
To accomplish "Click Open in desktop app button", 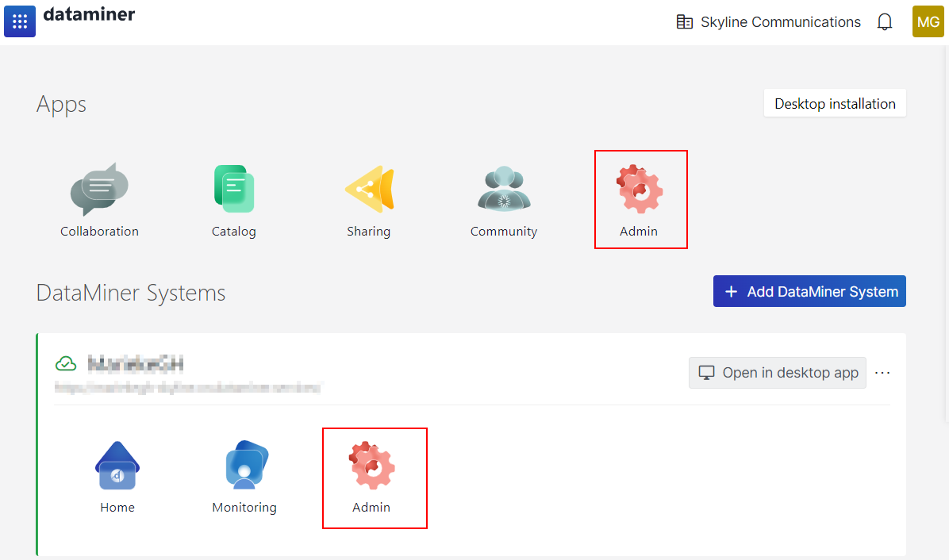I will [777, 373].
